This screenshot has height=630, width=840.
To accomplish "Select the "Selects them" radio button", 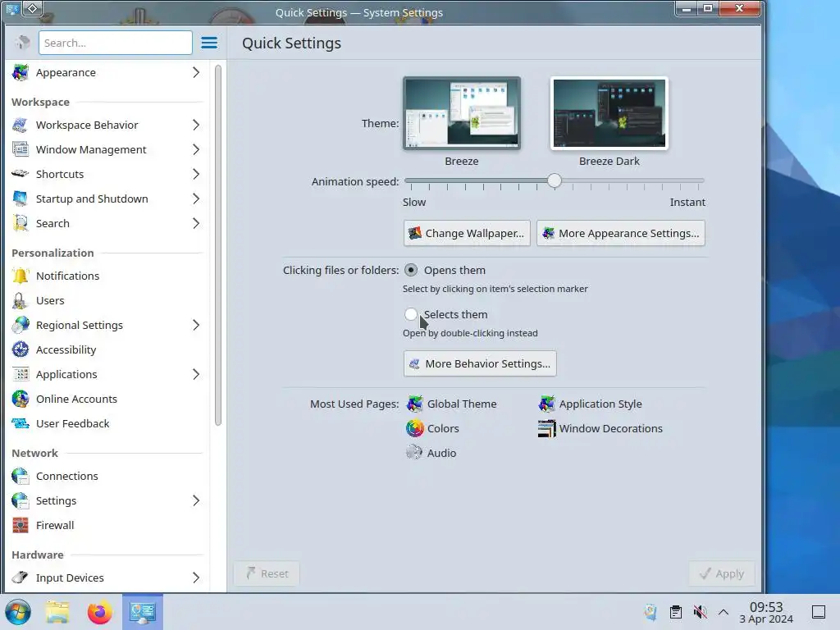I will [x=411, y=314].
